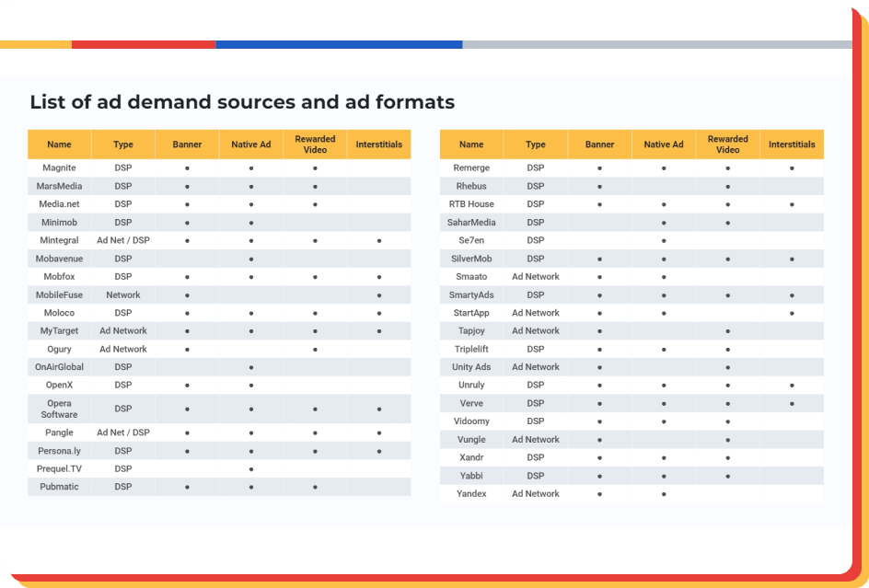Viewport: 869px width, 588px height.
Task: Click the SaharMedia name cell
Action: pyautogui.click(x=471, y=223)
